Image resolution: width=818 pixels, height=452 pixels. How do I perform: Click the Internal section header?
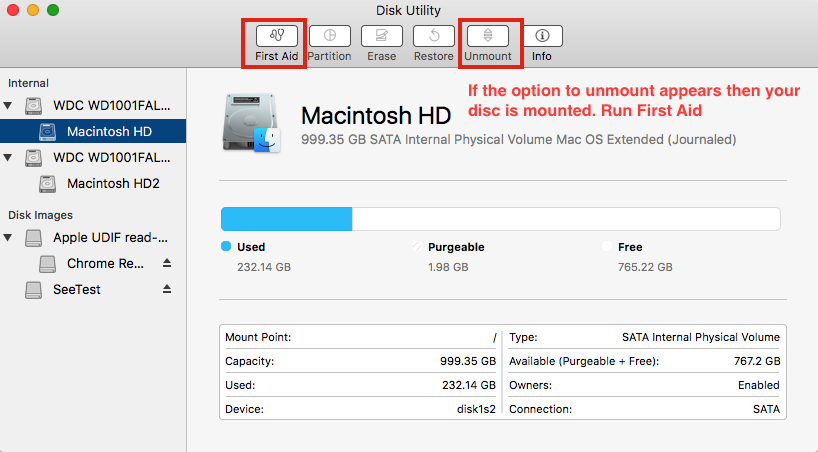point(28,83)
